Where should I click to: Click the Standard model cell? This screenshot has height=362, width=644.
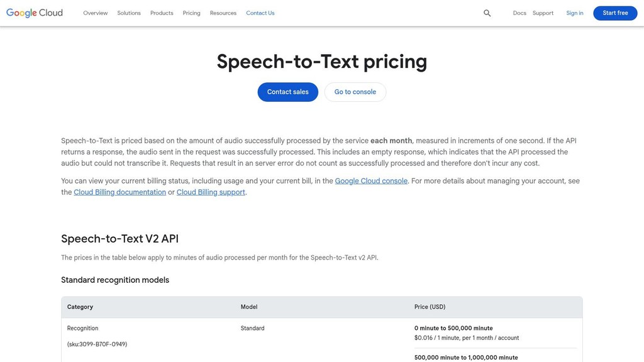click(x=252, y=328)
